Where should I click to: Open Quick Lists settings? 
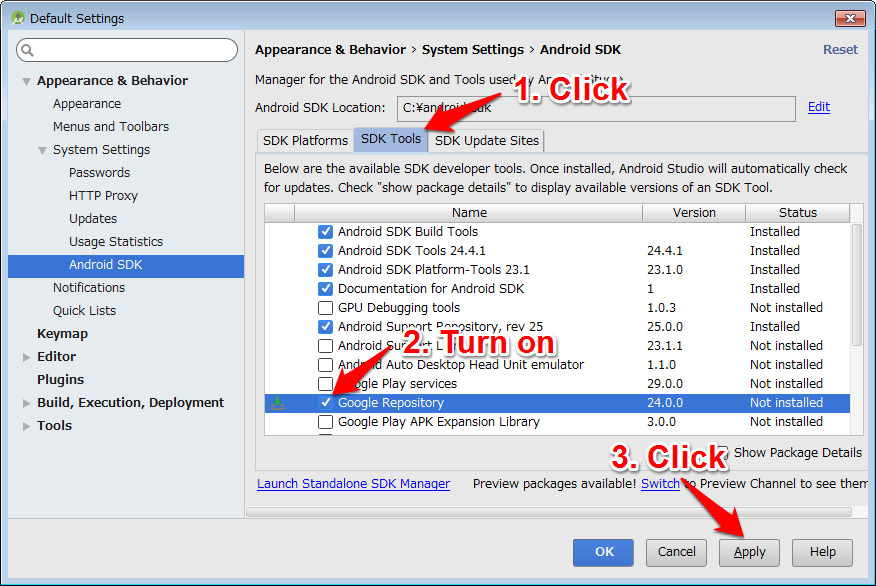pos(84,311)
